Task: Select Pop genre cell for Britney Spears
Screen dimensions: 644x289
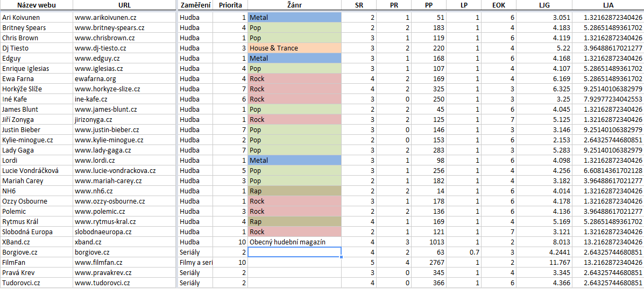Action: (294, 28)
